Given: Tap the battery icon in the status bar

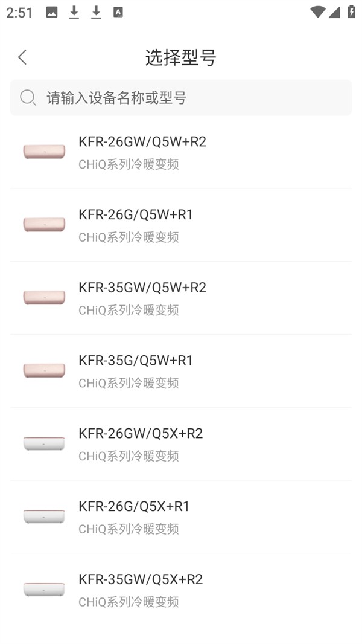Looking at the screenshot, I should [x=352, y=11].
